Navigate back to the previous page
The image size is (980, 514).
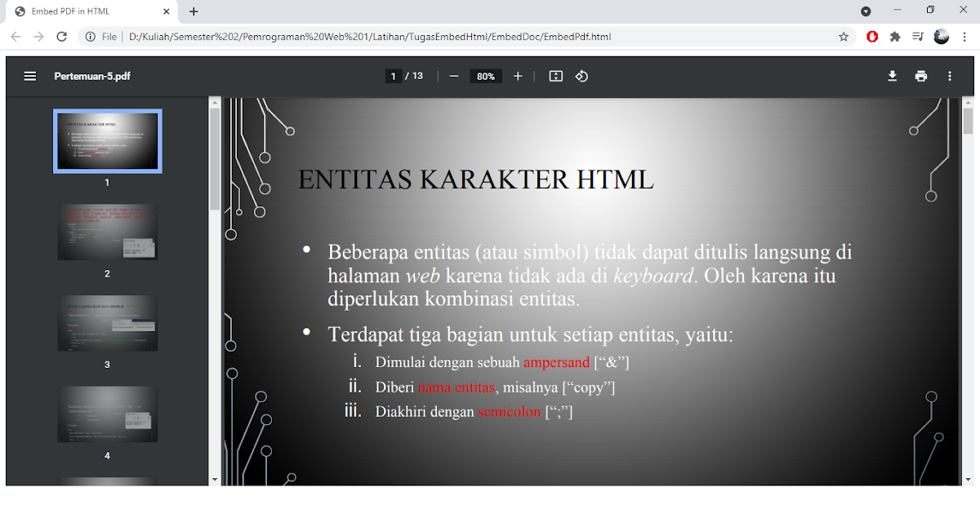(x=16, y=37)
